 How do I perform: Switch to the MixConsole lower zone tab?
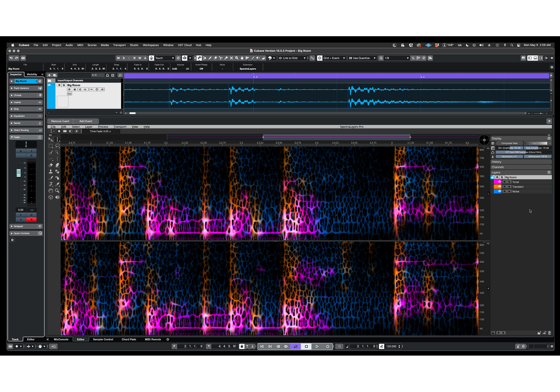pos(61,339)
